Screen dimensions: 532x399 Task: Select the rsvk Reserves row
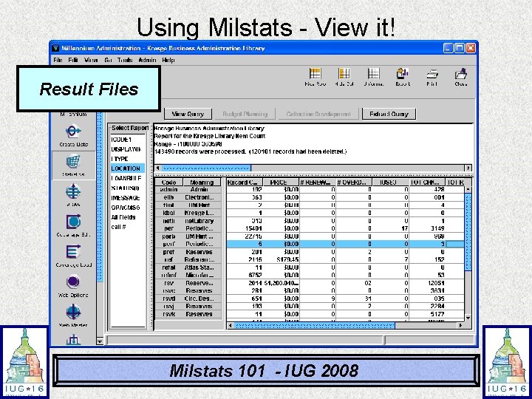pos(188,314)
